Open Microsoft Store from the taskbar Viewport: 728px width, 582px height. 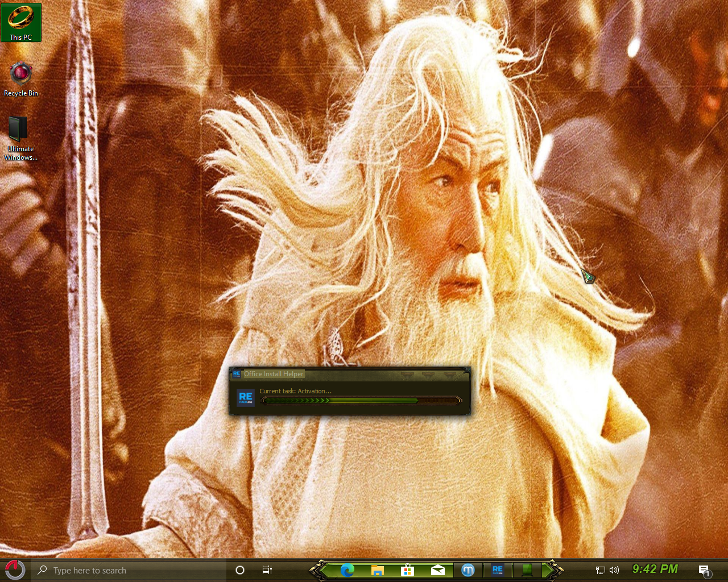click(x=407, y=570)
